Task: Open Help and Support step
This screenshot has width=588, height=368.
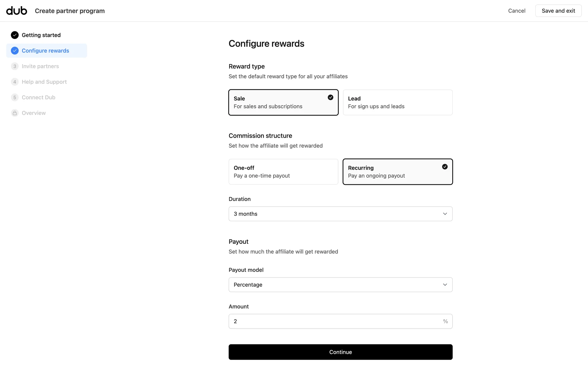Action: (44, 82)
